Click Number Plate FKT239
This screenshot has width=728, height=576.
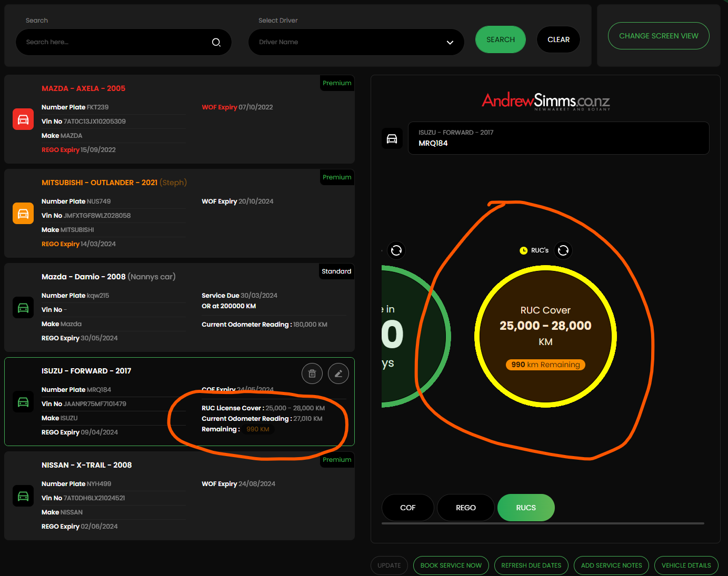coord(75,107)
